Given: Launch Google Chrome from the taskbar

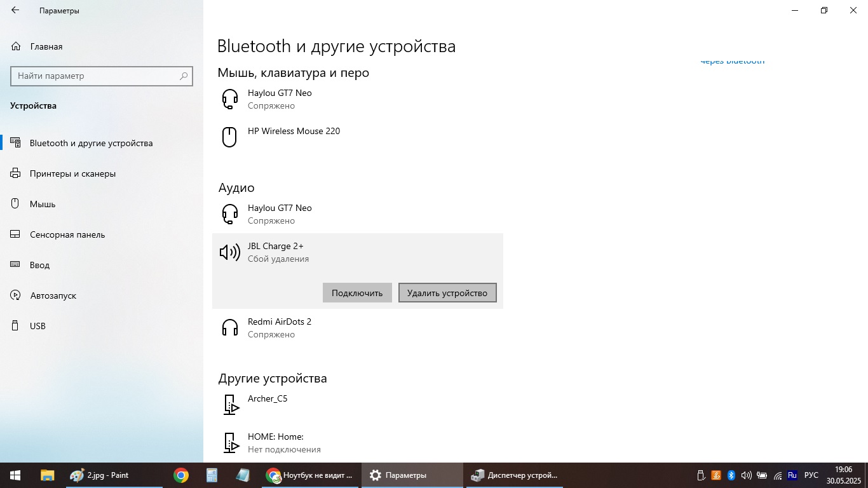Looking at the screenshot, I should click(x=181, y=475).
